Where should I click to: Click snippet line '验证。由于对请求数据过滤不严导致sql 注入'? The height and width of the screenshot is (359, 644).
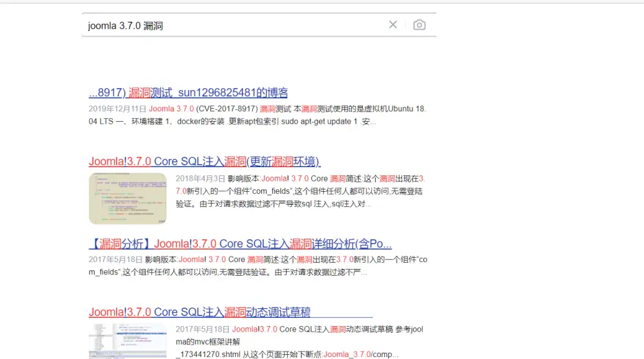tap(274, 204)
